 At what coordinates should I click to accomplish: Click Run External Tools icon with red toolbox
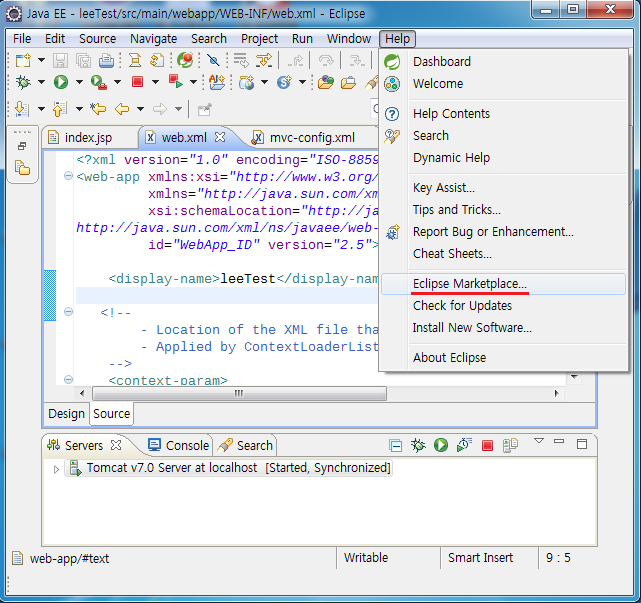point(99,82)
